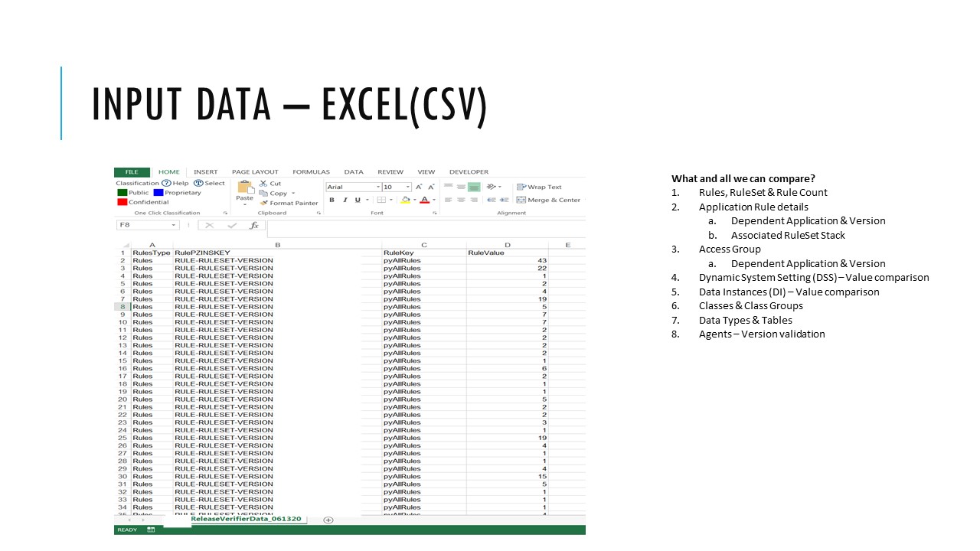Image resolution: width=980 pixels, height=551 pixels.
Task: Toggle Wrap Text
Action: tap(539, 187)
